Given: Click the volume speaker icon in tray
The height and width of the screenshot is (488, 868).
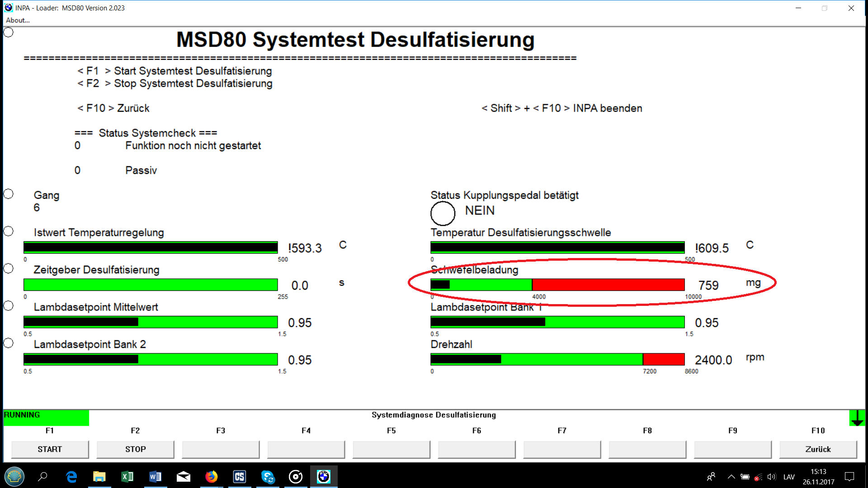Looking at the screenshot, I should [x=772, y=476].
